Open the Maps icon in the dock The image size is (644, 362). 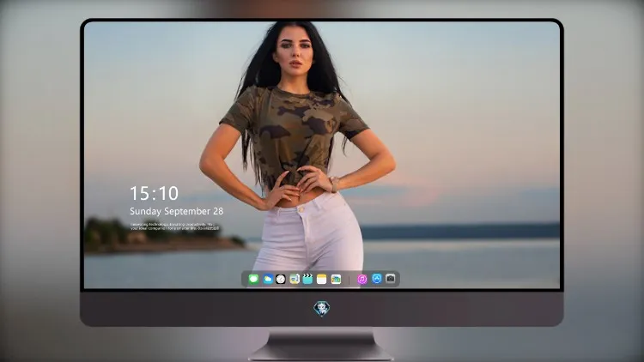click(x=295, y=279)
